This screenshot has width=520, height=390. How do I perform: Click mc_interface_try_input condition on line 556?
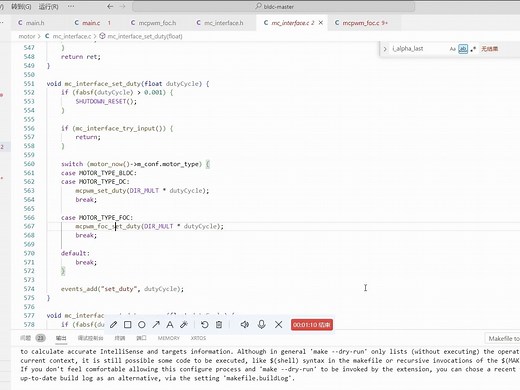(x=117, y=128)
